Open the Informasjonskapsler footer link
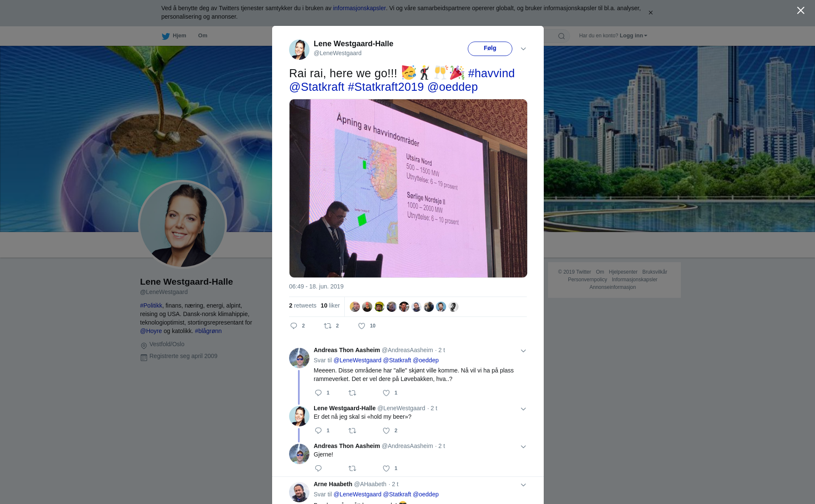815x504 pixels. tap(635, 280)
